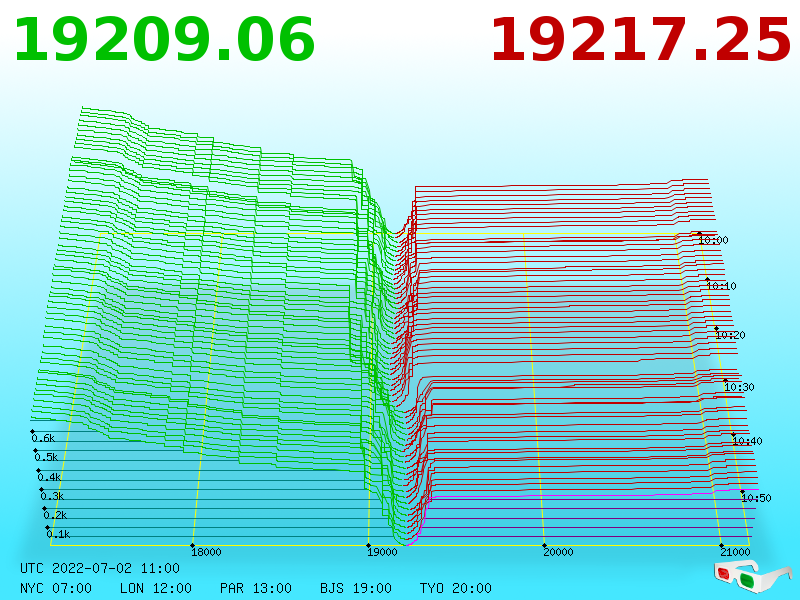800x600 pixels.
Task: Click the 10:40 time axis marker
Action: pyautogui.click(x=747, y=441)
